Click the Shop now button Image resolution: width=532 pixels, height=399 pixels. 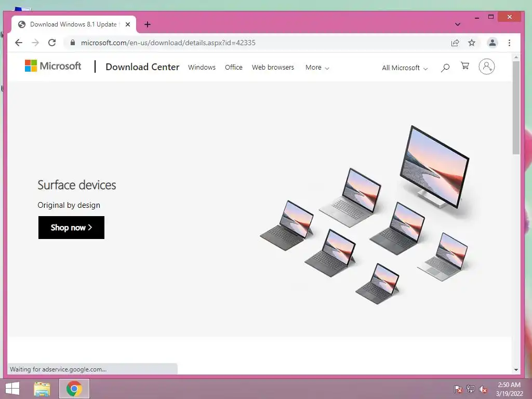(71, 228)
